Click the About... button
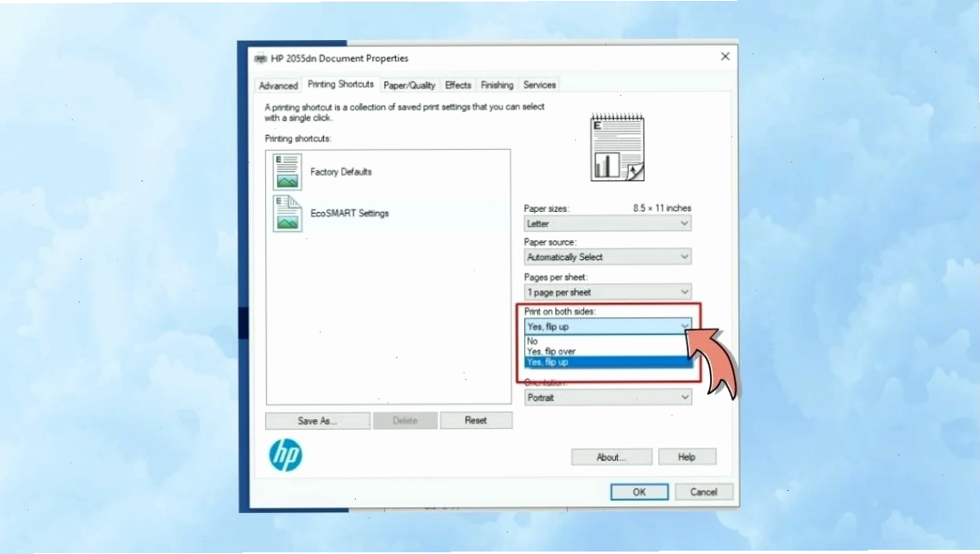This screenshot has width=980, height=554. click(x=611, y=457)
